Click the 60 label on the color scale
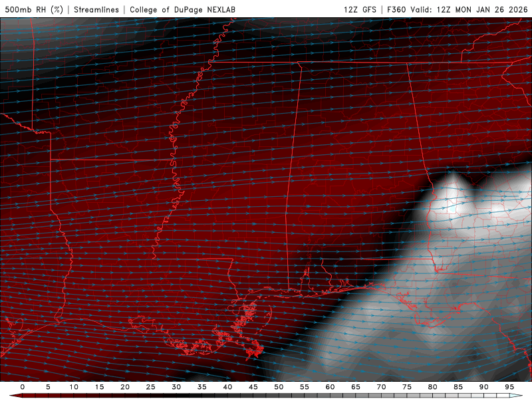The height and width of the screenshot is (399, 532). click(x=330, y=387)
